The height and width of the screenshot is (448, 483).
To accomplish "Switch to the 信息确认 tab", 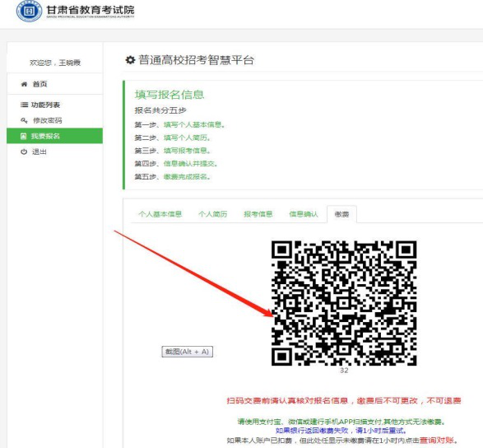I will [304, 214].
